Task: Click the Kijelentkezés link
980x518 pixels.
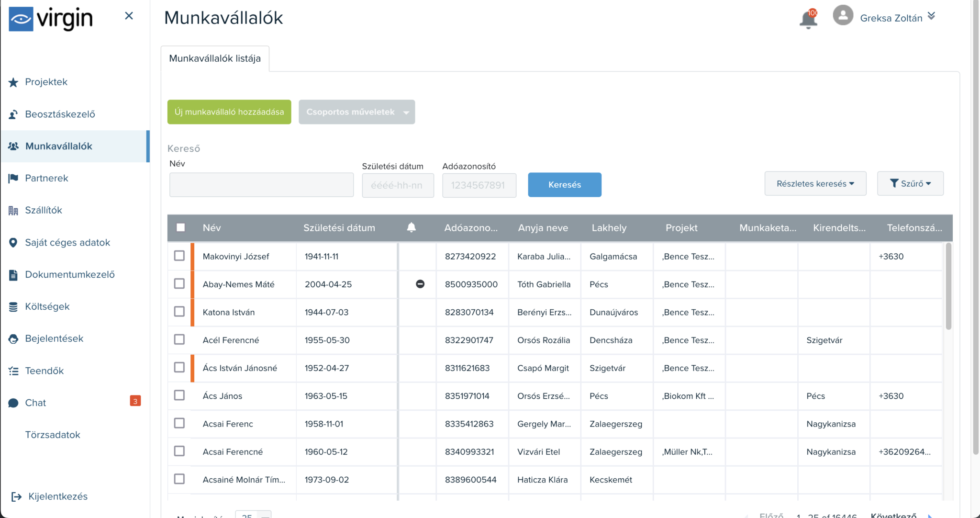Action: (x=58, y=496)
